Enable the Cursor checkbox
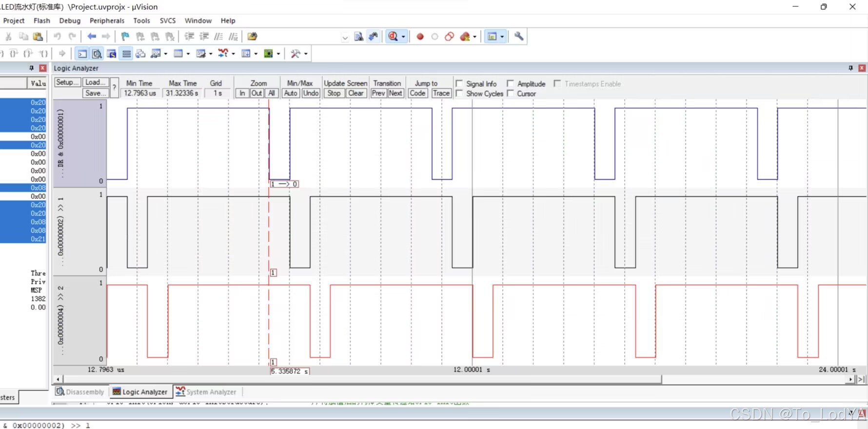 pyautogui.click(x=511, y=93)
